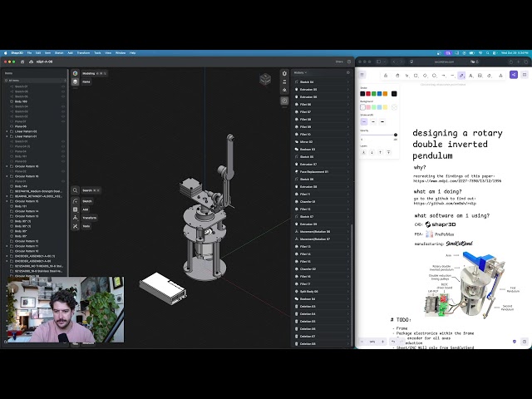Select the Excalidraw diamond tool
This screenshot has width=532, height=399.
425,76
